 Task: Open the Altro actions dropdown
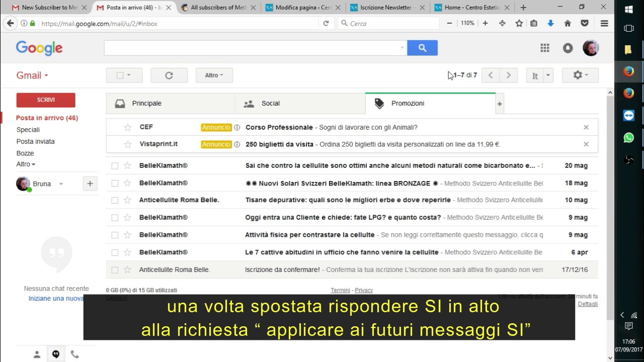click(x=214, y=75)
